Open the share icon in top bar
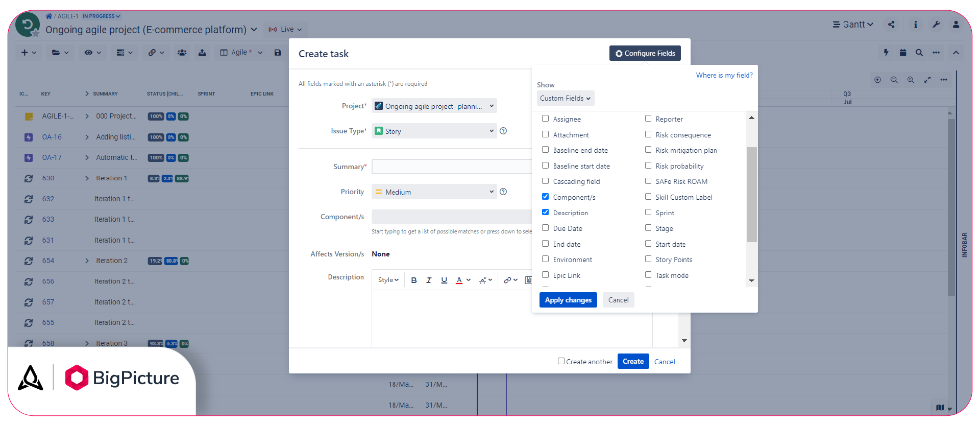Viewport: 980px width, 424px height. [891, 25]
